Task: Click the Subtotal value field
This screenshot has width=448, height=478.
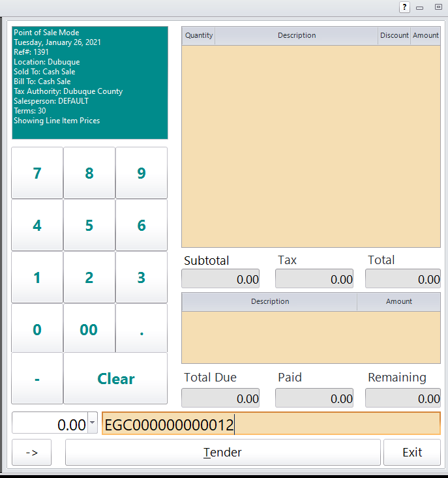Action: pos(220,278)
